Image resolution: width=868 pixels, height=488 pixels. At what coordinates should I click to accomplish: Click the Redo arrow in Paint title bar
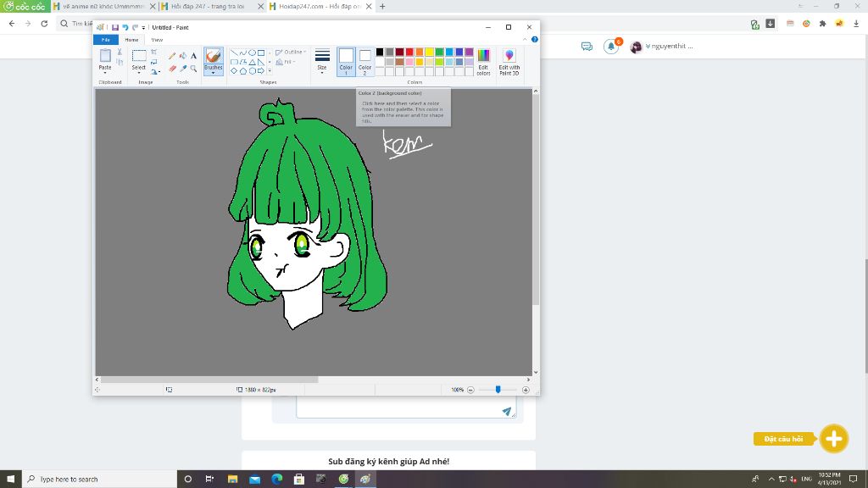[x=135, y=27]
